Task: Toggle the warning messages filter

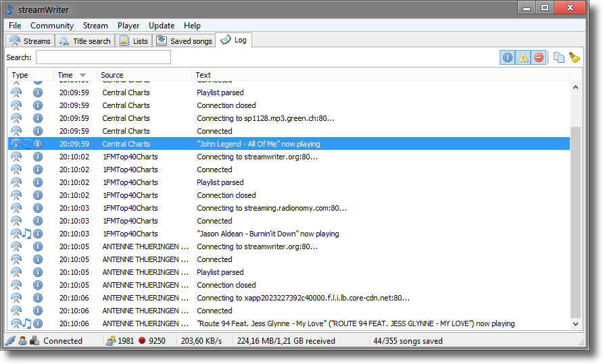Action: 523,57
